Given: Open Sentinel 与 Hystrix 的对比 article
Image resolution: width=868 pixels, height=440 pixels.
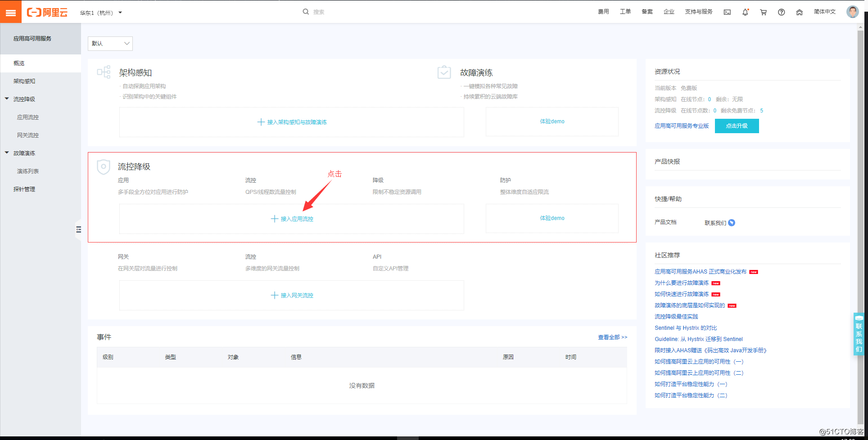Looking at the screenshot, I should click(x=686, y=328).
